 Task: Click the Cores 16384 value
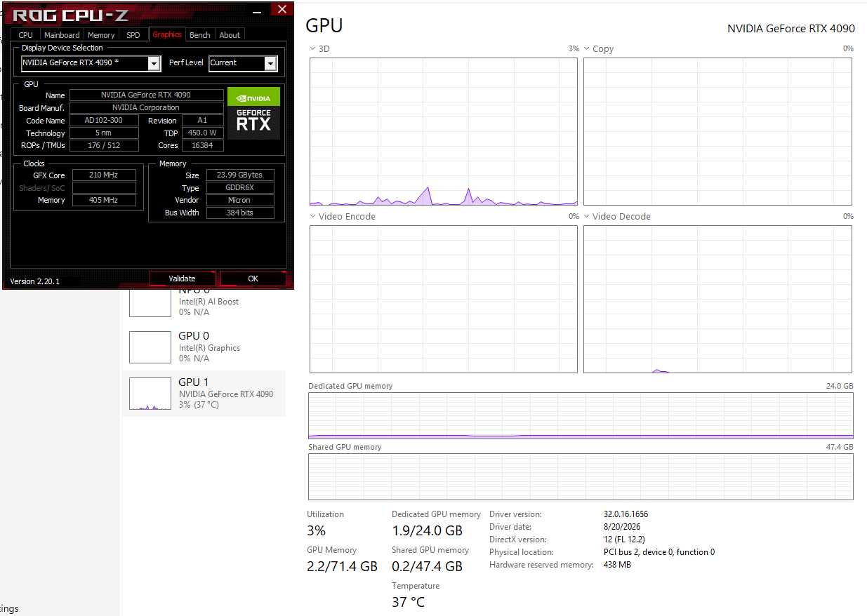202,145
